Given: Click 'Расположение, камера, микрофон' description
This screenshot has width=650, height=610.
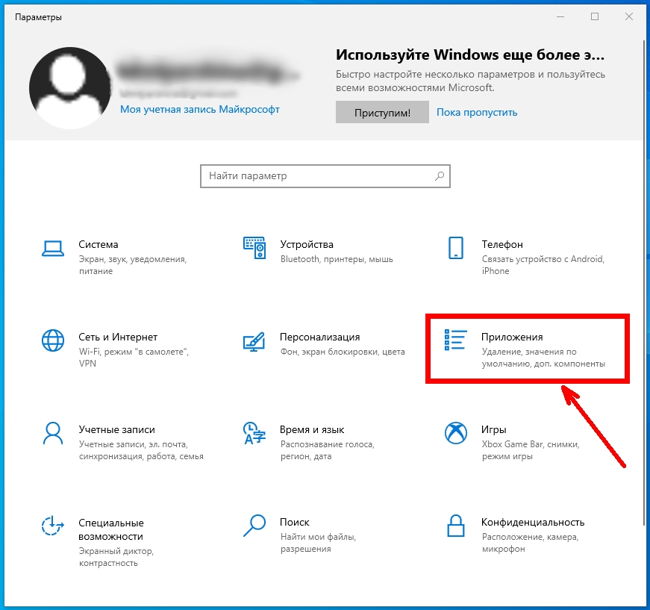Looking at the screenshot, I should pyautogui.click(x=529, y=542).
